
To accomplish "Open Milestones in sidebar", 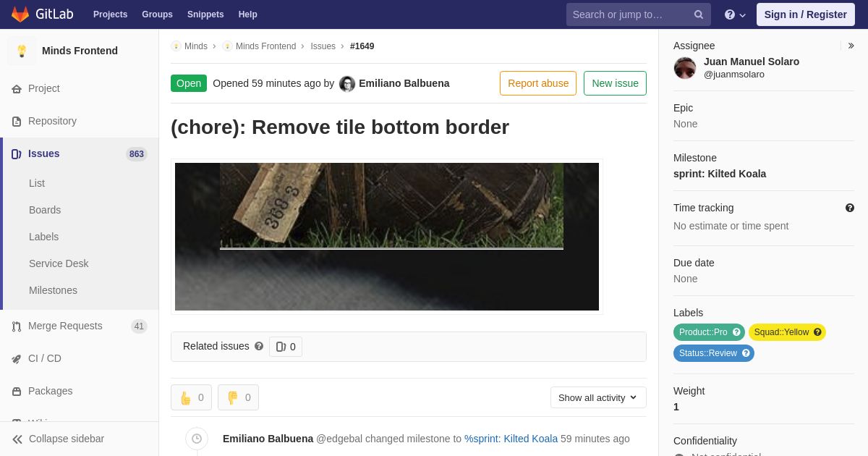I will click(53, 290).
